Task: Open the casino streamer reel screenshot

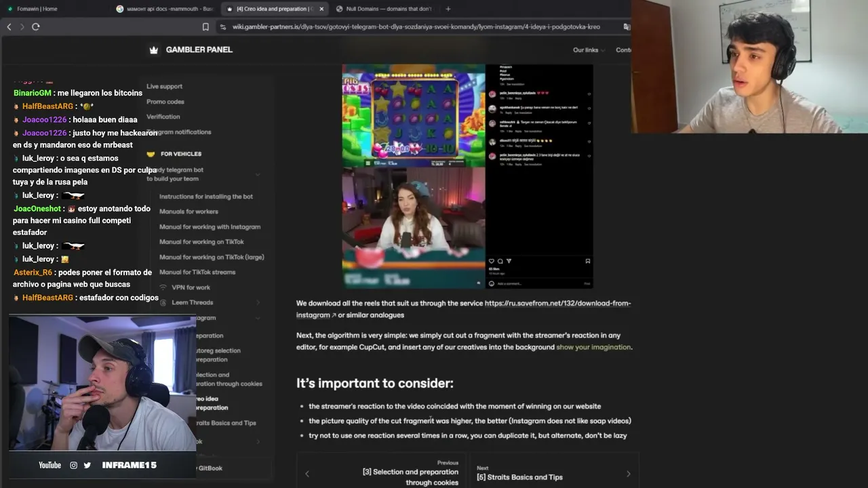Action: (x=467, y=176)
